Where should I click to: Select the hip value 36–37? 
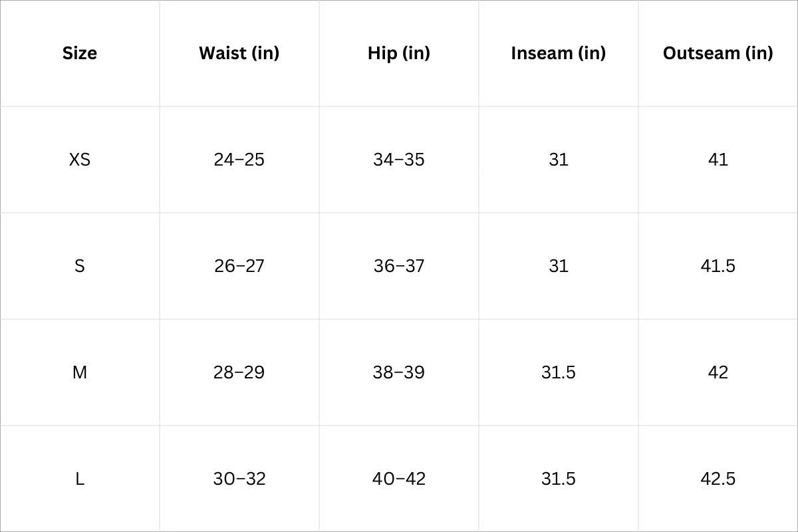coord(399,266)
